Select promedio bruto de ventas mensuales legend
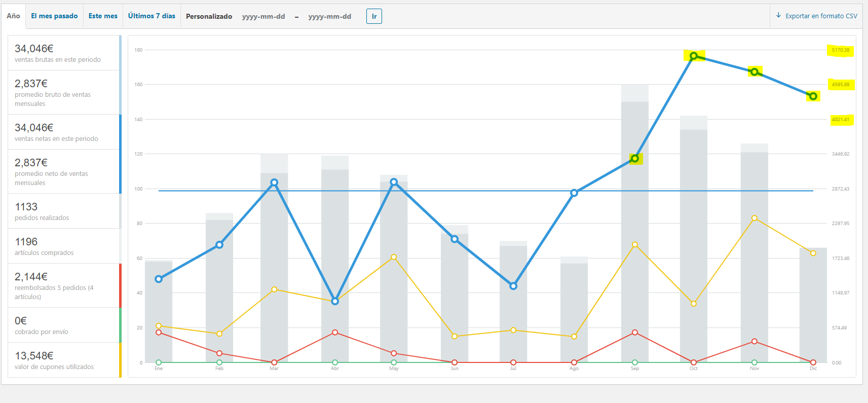Image resolution: width=868 pixels, height=403 pixels. [64, 92]
